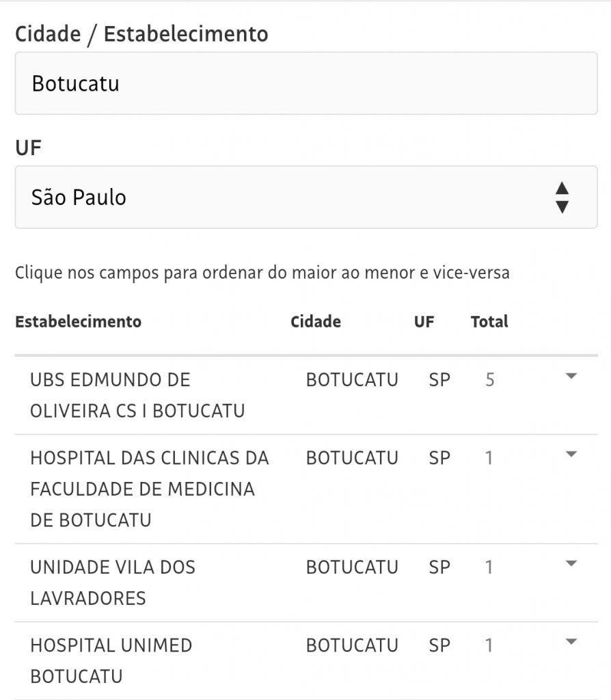The image size is (611, 700).
Task: Click total value 5 for UBS Edmundo
Action: tap(489, 379)
